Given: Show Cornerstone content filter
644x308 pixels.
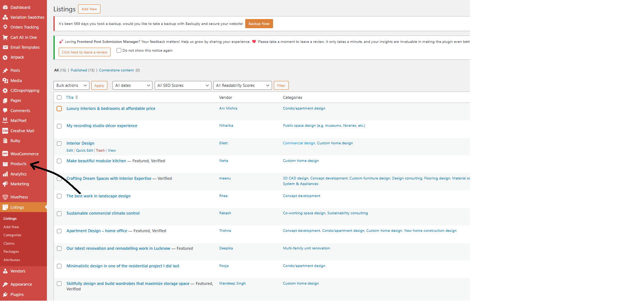Looking at the screenshot, I should (x=117, y=70).
